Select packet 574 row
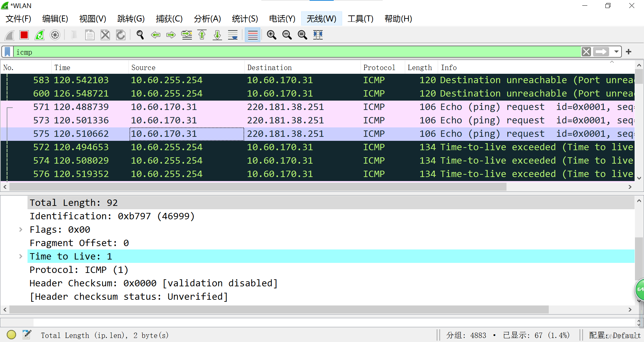 pyautogui.click(x=317, y=161)
